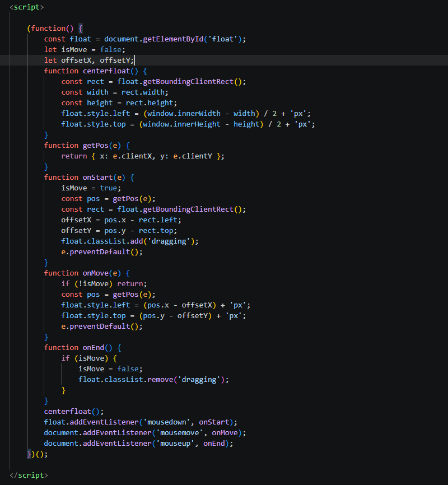The width and height of the screenshot is (448, 485).
Task: Click the closing </script> tag
Action: 29,475
